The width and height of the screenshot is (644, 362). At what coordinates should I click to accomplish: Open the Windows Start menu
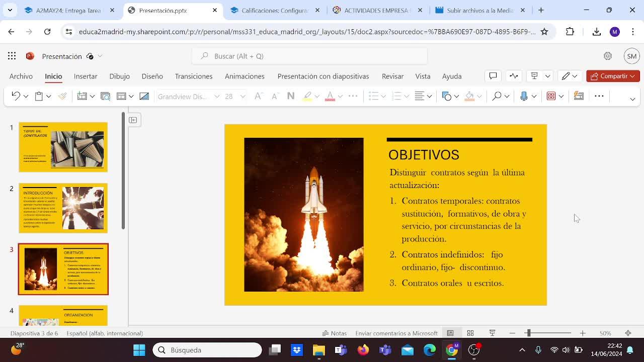point(139,350)
